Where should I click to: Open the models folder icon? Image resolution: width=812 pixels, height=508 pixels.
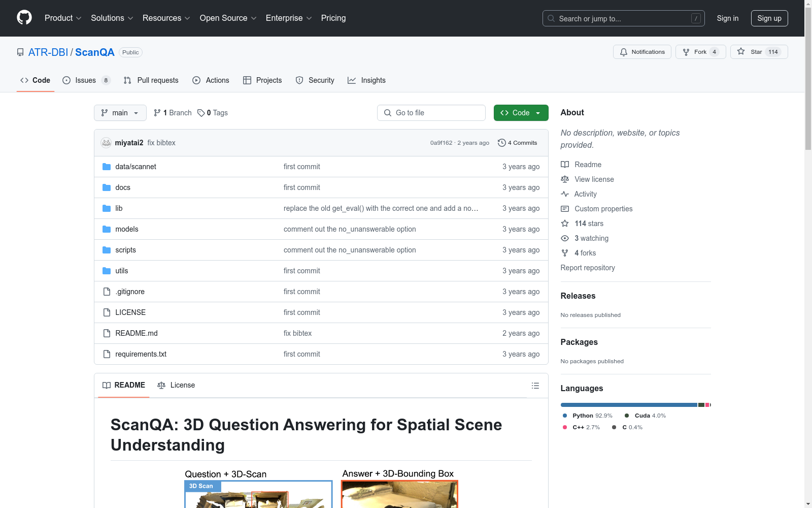pyautogui.click(x=107, y=229)
